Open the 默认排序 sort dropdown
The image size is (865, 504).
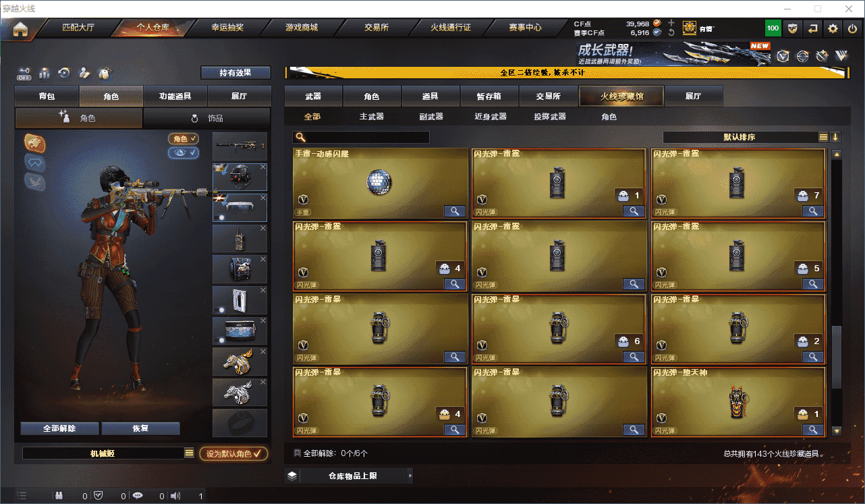click(740, 137)
